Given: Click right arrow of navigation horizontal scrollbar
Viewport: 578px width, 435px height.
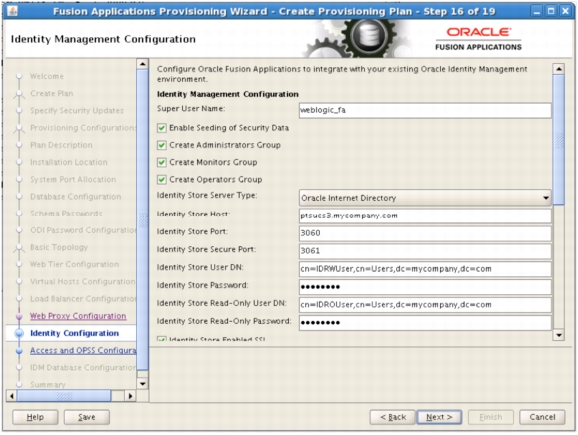Looking at the screenshot, I should click(130, 396).
